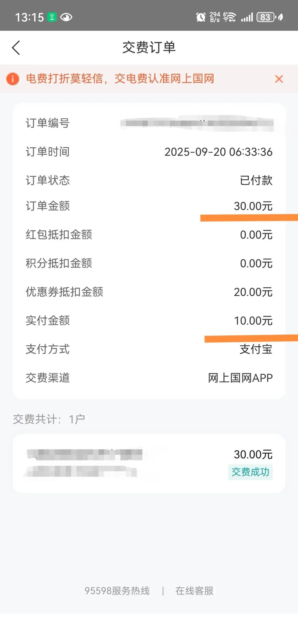Tap the alarm clock status icon
This screenshot has width=298, height=644.
[201, 17]
